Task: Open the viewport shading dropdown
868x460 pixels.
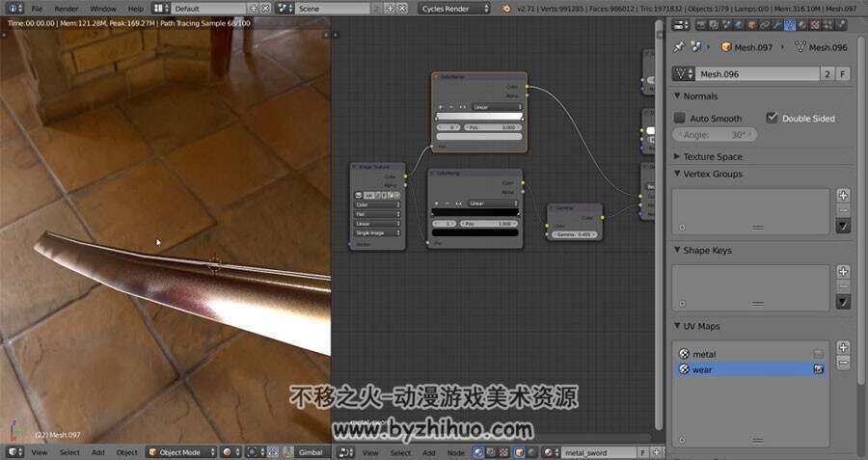Action: (231, 452)
